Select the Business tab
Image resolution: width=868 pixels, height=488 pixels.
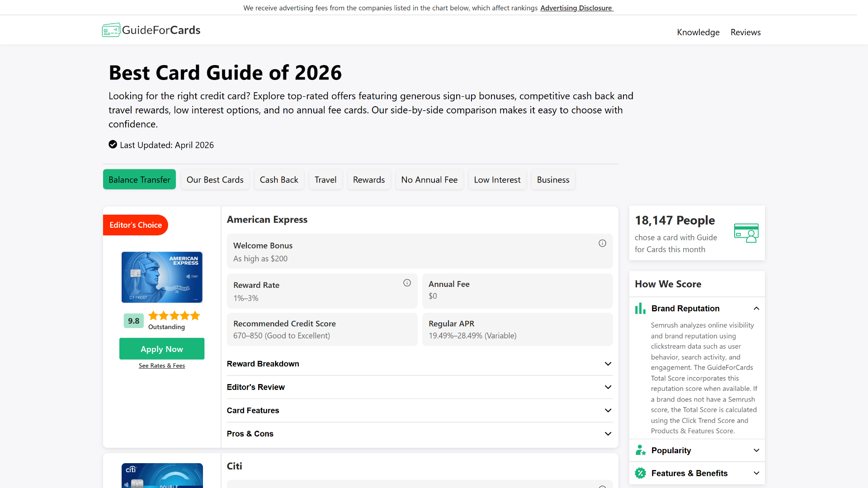tap(553, 180)
